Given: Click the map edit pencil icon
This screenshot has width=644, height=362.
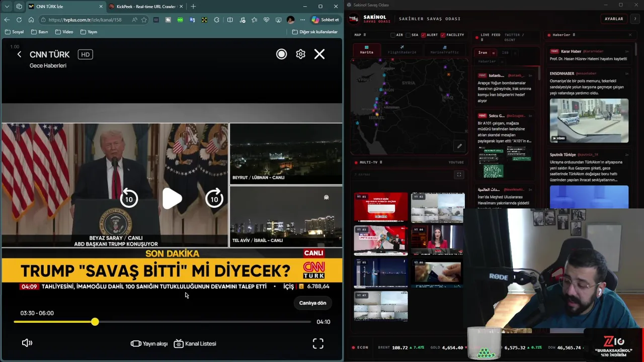Looking at the screenshot, I should pos(459,146).
